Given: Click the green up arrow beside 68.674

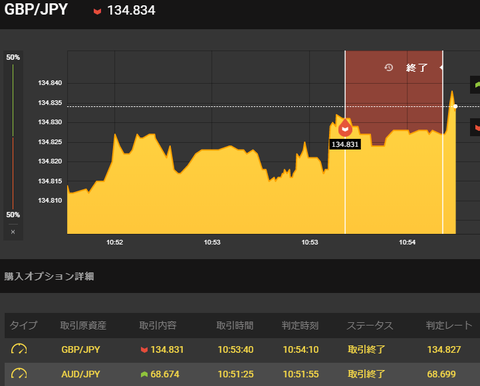Looking at the screenshot, I should 144,374.
